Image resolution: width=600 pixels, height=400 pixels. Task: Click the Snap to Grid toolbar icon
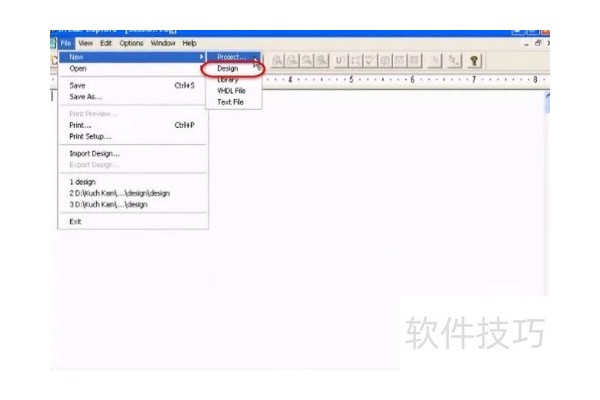coord(435,61)
